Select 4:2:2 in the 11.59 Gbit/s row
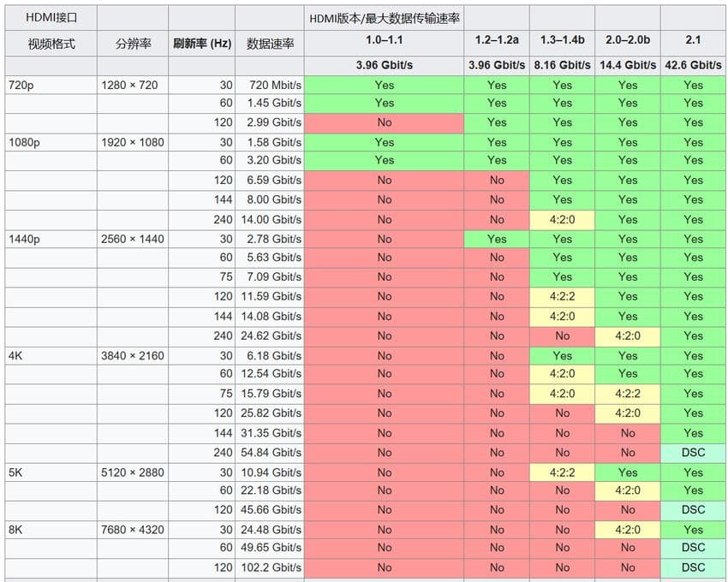 point(562,297)
